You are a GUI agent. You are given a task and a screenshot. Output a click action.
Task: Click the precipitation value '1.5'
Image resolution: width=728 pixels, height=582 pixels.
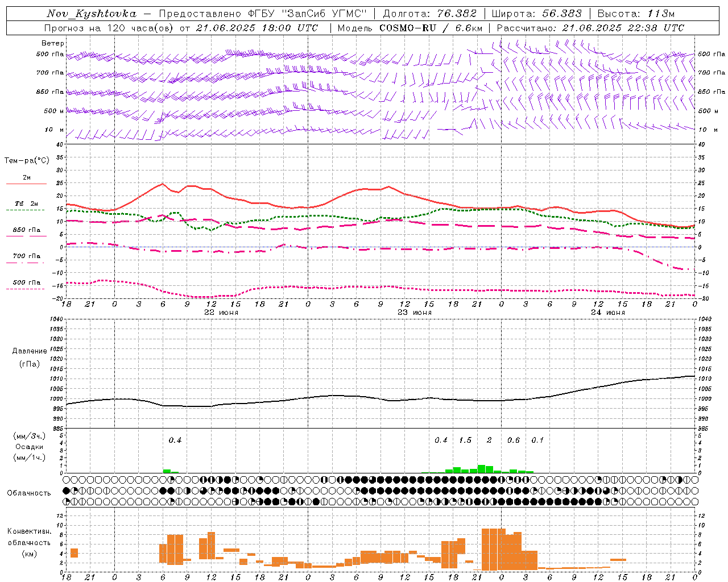[x=465, y=440]
